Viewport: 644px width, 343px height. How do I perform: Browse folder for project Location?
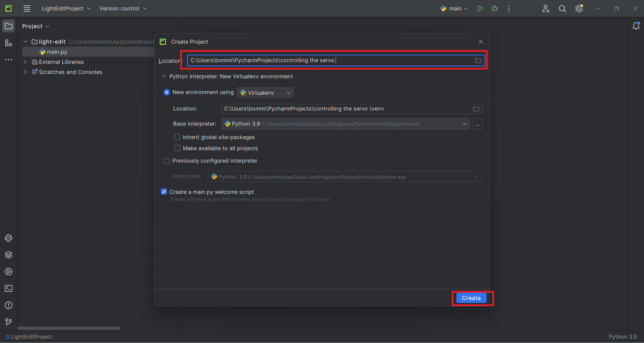pos(478,60)
